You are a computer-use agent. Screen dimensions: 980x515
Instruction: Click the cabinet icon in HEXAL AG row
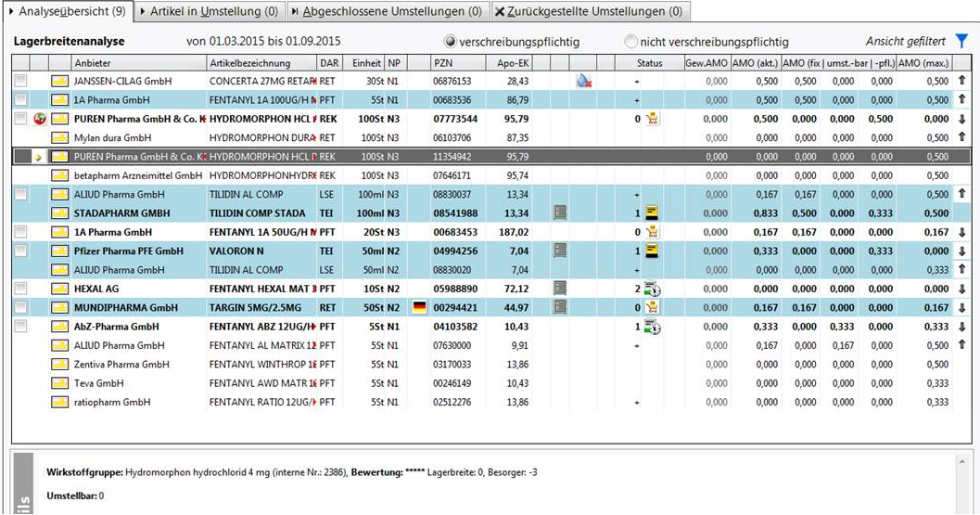560,289
